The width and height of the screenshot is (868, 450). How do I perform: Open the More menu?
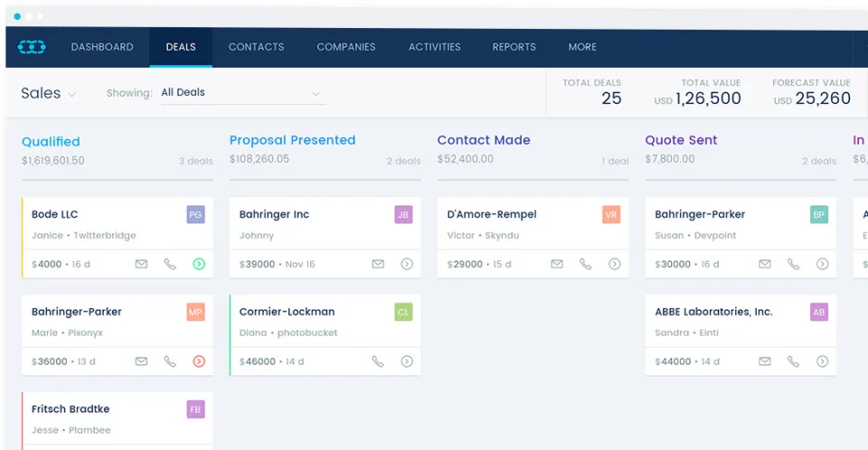(x=582, y=47)
